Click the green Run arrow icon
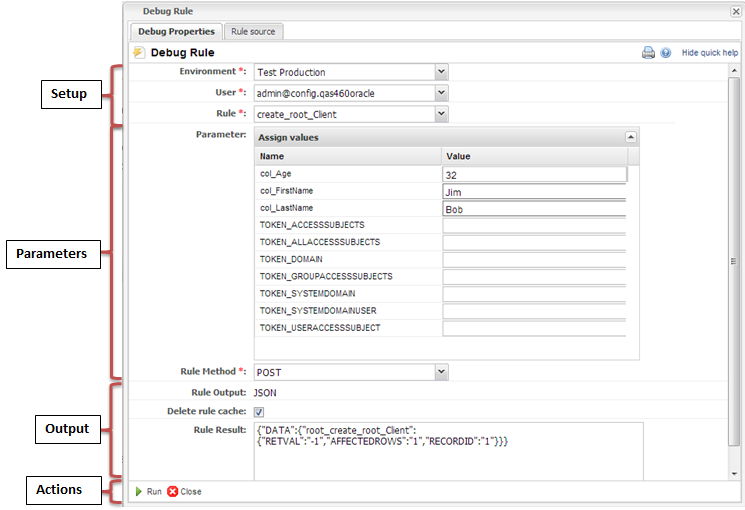 coord(139,491)
